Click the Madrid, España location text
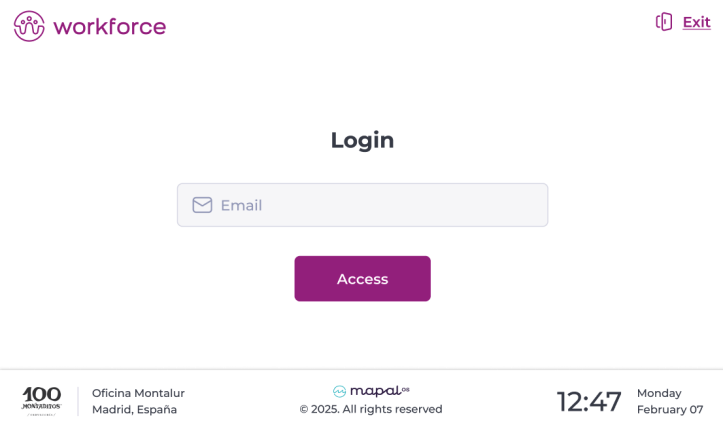Image resolution: width=723 pixels, height=431 pixels. [134, 409]
